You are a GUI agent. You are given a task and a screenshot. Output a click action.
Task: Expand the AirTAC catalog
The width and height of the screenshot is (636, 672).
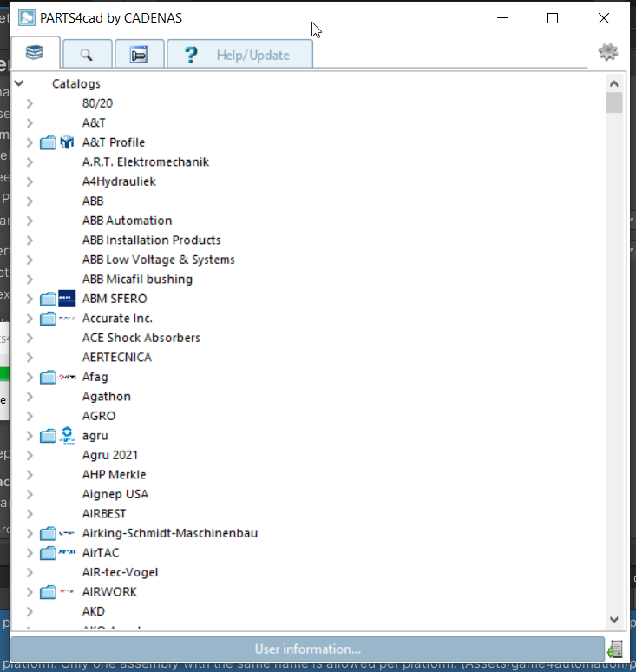(x=30, y=553)
